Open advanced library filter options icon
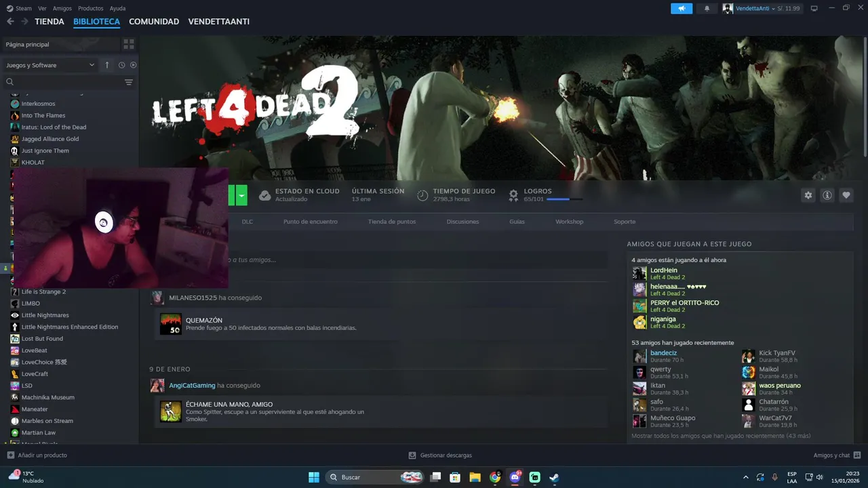868x488 pixels. pos(129,82)
